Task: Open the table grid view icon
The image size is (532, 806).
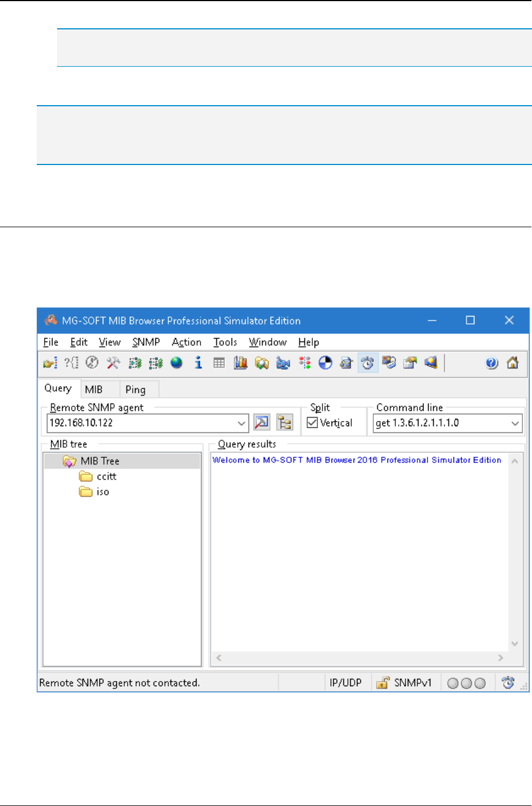Action: (219, 363)
